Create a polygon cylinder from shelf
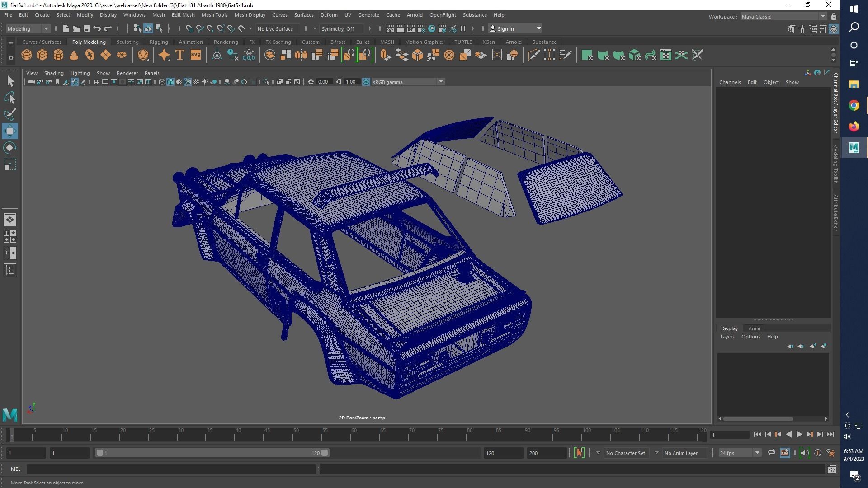The height and width of the screenshot is (488, 868). tap(58, 55)
